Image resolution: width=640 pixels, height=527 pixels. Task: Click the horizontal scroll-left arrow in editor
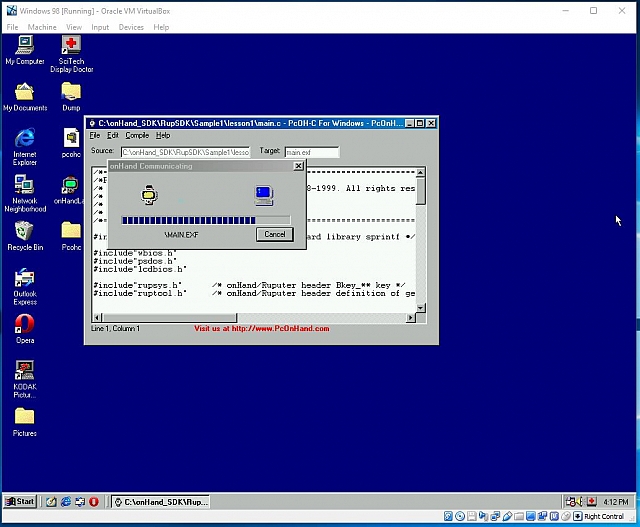click(x=97, y=318)
